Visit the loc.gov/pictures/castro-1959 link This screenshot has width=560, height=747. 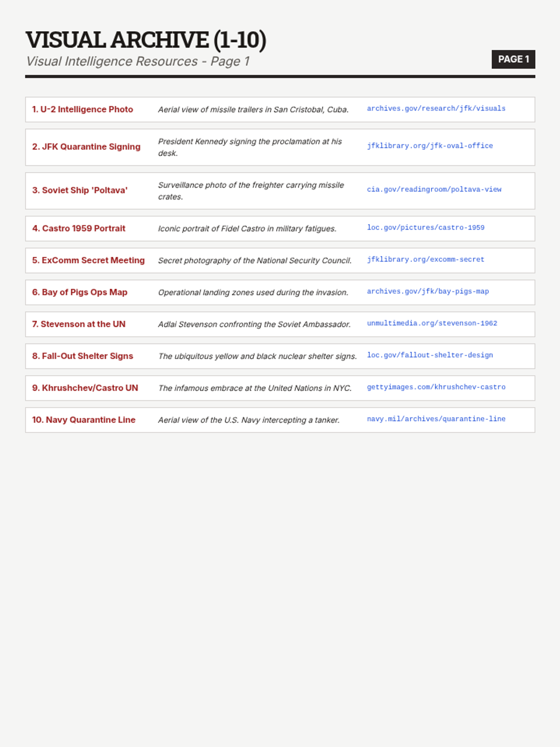(426, 228)
